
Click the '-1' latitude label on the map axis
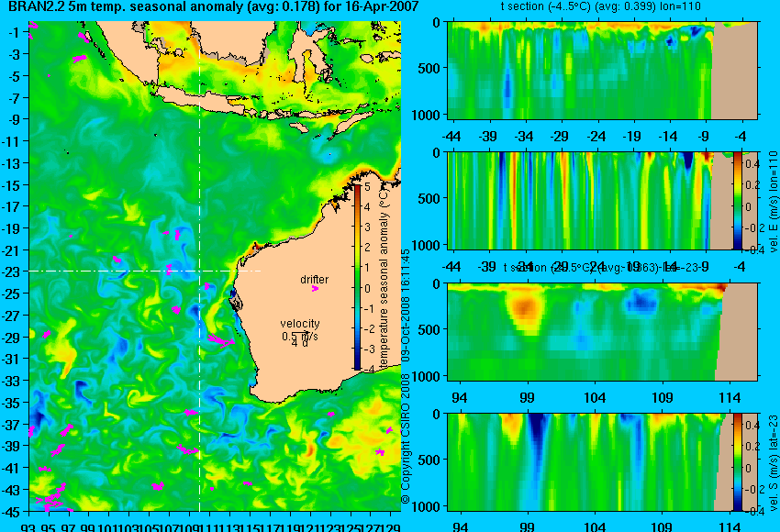pyautogui.click(x=15, y=32)
